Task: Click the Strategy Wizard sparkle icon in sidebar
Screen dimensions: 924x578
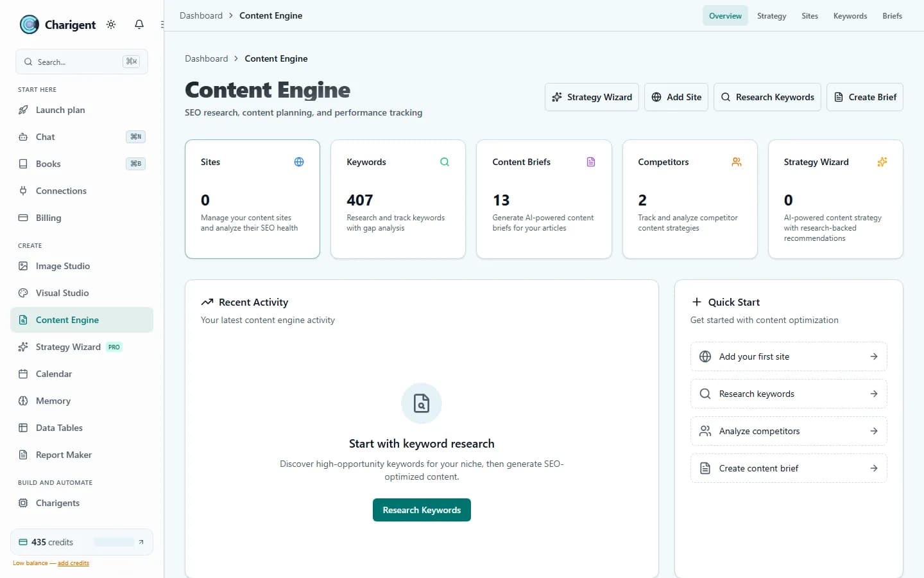Action: coord(23,347)
